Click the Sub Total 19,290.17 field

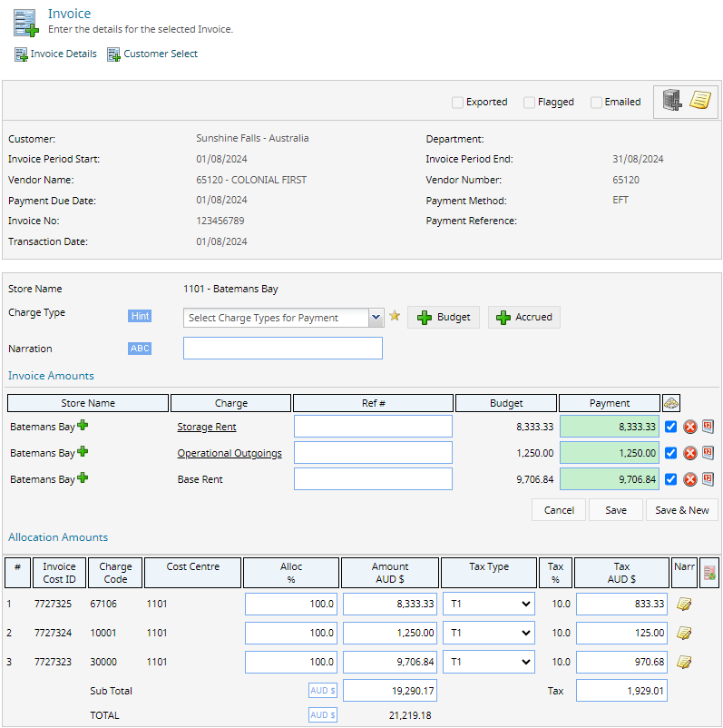pos(390,691)
